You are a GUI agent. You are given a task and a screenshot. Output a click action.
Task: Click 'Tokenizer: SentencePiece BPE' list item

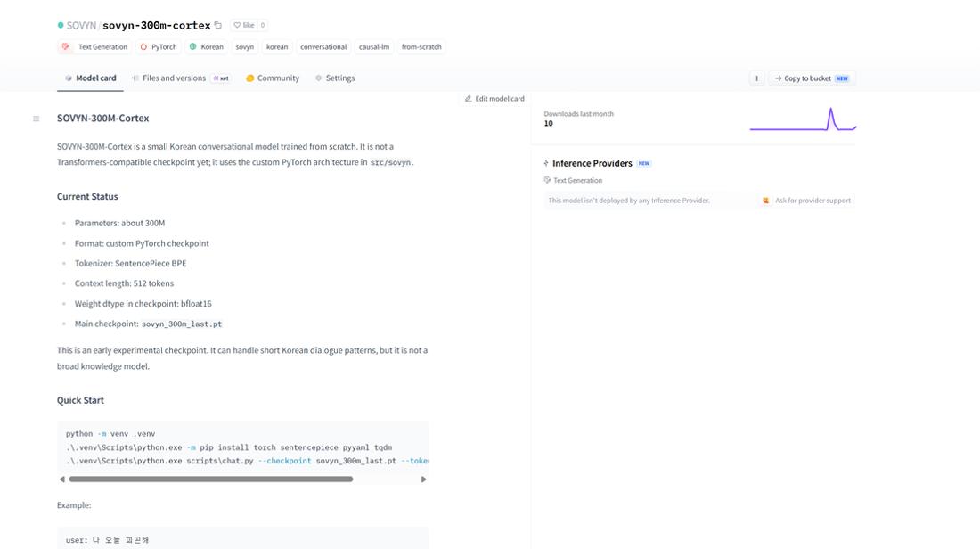(x=131, y=263)
